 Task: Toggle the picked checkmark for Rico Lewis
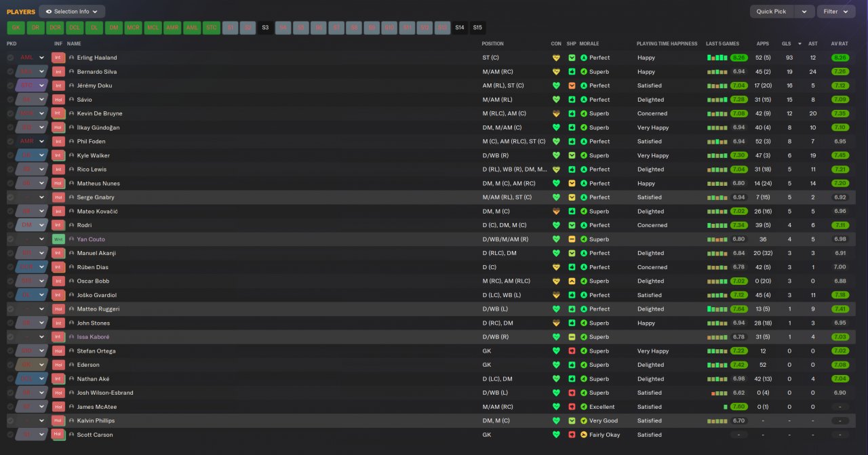(x=10, y=170)
